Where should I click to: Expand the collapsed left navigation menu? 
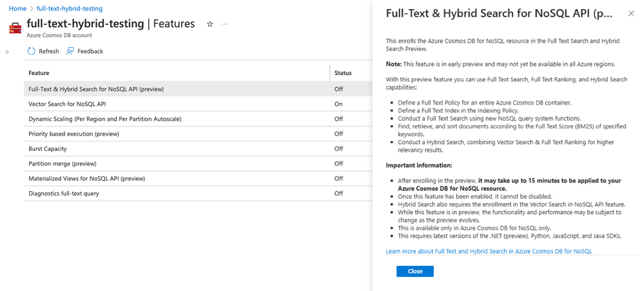coord(7,52)
